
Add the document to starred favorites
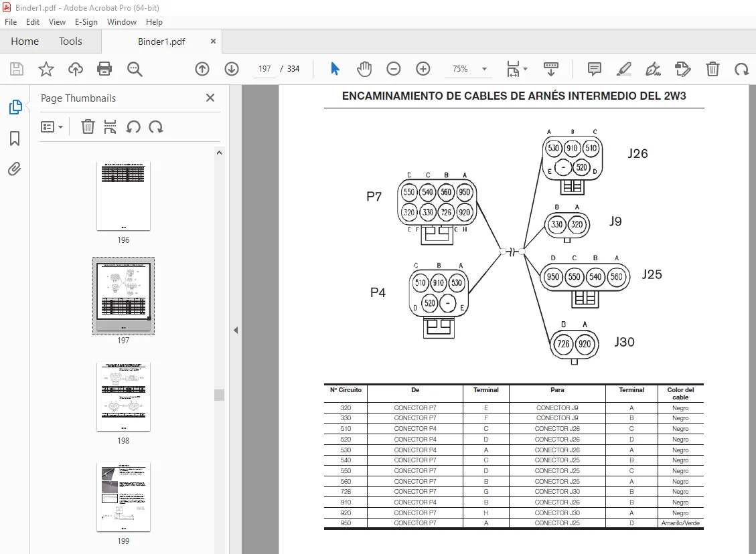[46, 69]
